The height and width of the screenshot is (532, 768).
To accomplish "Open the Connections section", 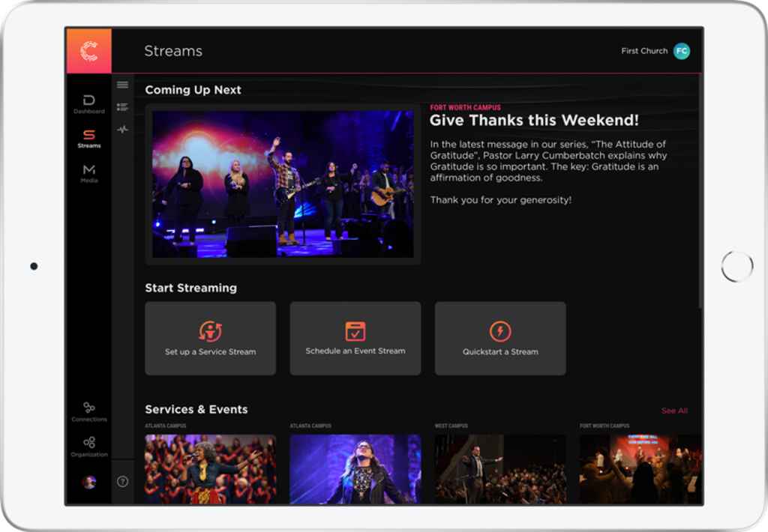I will [x=88, y=412].
